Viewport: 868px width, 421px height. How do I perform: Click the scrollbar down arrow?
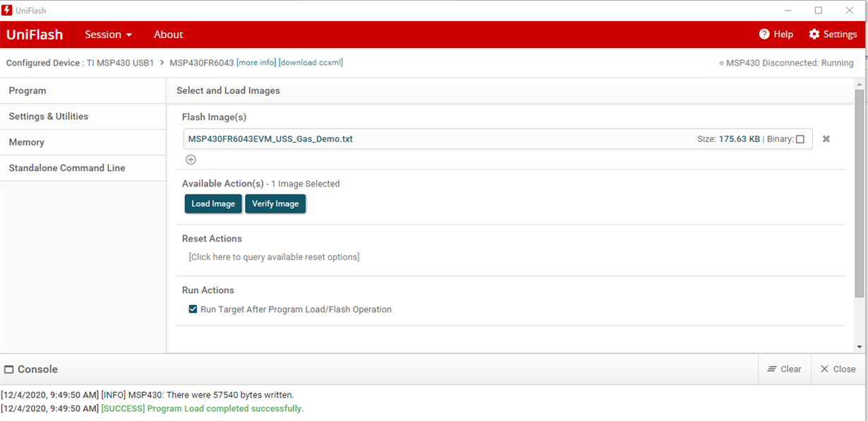click(859, 347)
